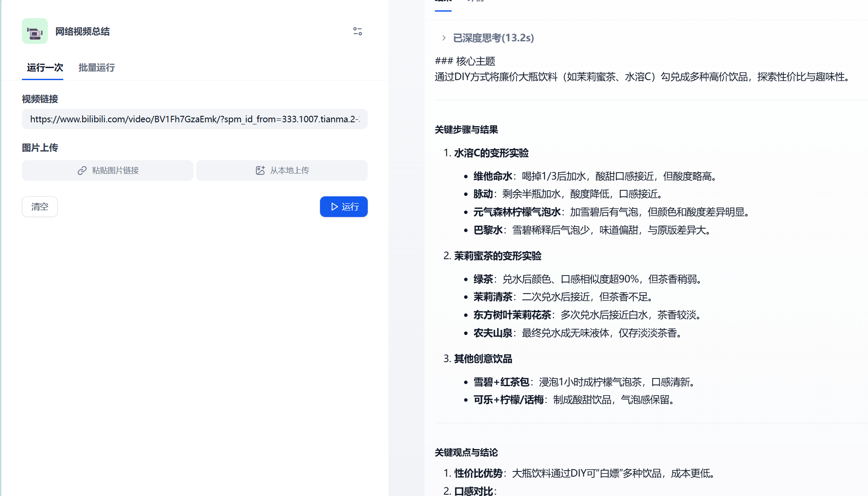Click the 粘贴图片链接 button
The height and width of the screenshot is (496, 868).
click(108, 170)
